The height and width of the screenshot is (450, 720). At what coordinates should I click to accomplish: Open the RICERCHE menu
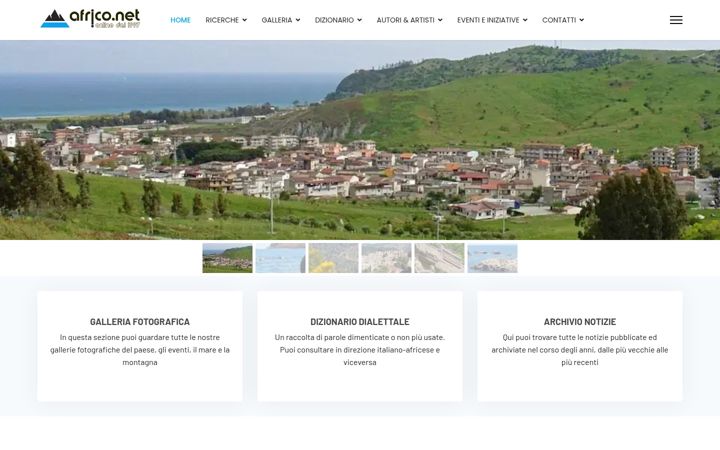pos(222,20)
